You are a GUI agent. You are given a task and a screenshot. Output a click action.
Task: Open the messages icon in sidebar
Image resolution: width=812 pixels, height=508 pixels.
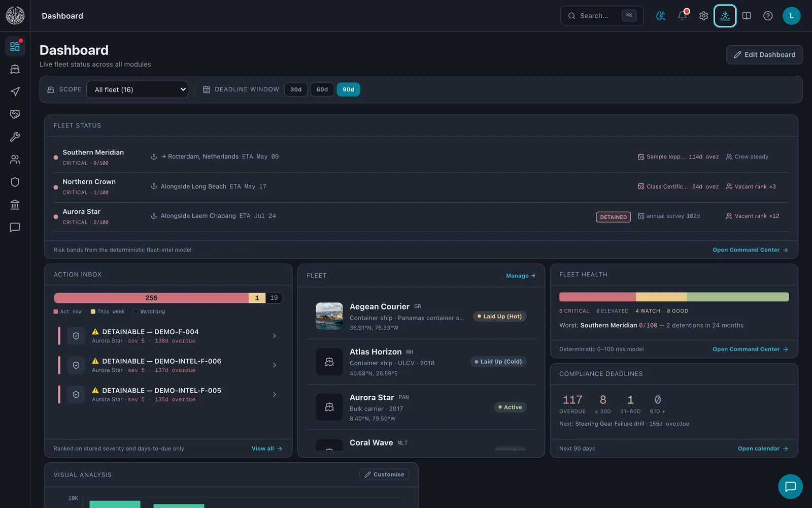(x=15, y=227)
